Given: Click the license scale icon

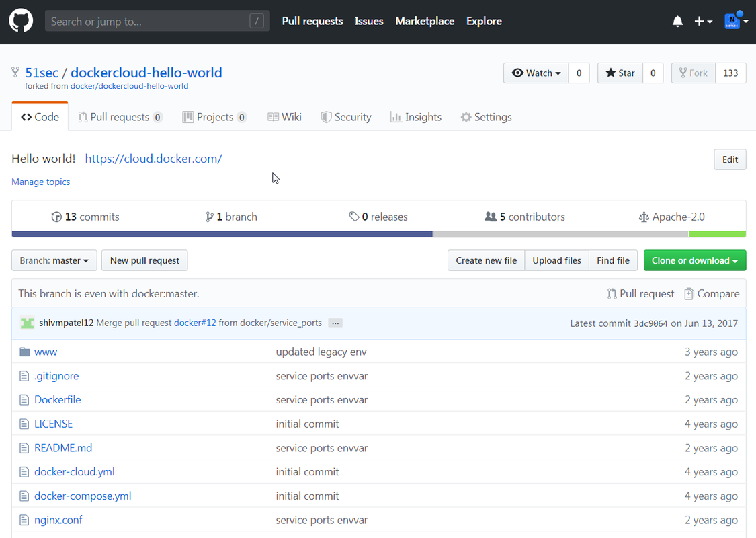Looking at the screenshot, I should pyautogui.click(x=644, y=217).
